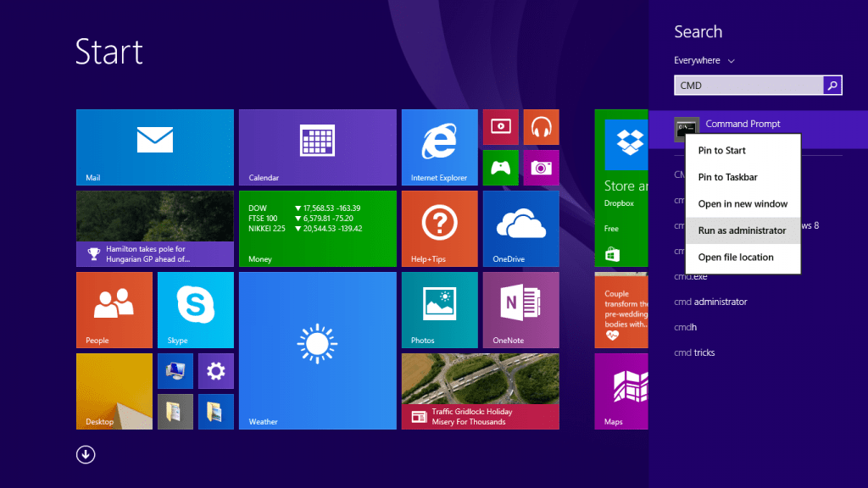Open the Games controller tile
868x488 pixels.
coord(500,168)
